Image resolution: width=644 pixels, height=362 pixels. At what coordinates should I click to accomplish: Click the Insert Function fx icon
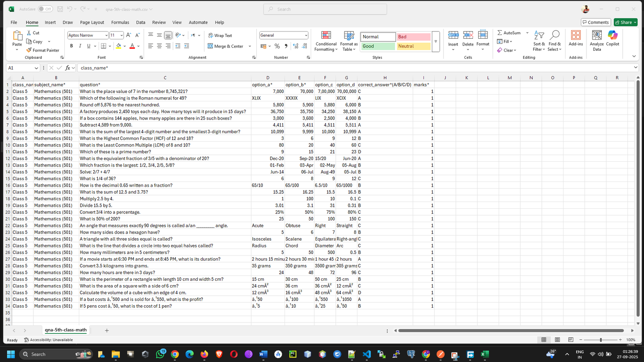tap(68, 68)
